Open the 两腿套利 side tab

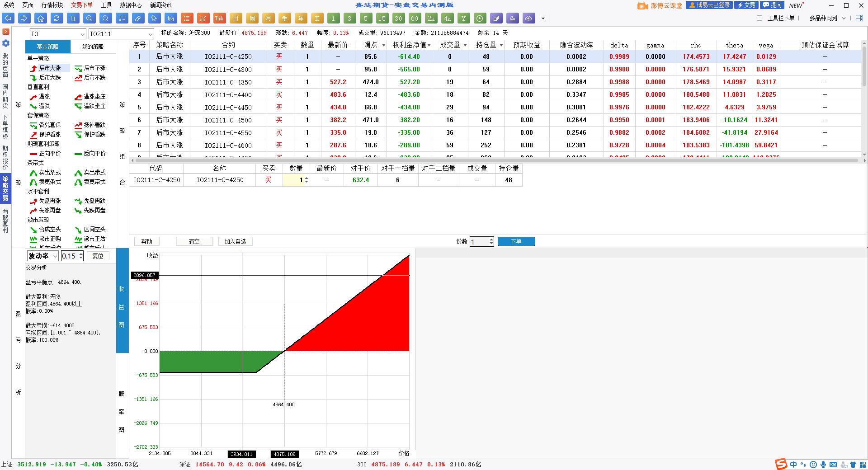(5, 221)
